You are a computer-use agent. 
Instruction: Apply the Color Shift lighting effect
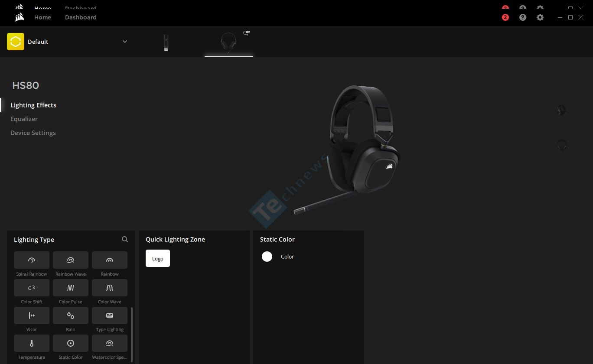(32, 288)
